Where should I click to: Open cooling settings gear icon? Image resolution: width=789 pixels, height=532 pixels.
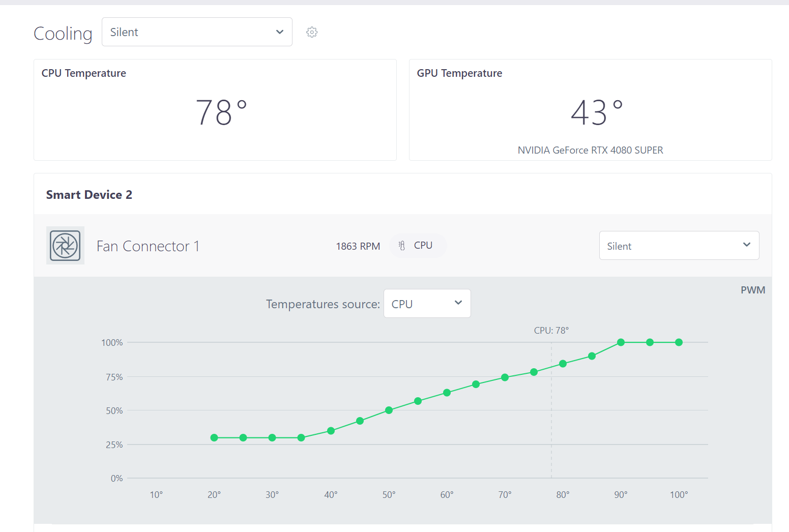click(312, 32)
